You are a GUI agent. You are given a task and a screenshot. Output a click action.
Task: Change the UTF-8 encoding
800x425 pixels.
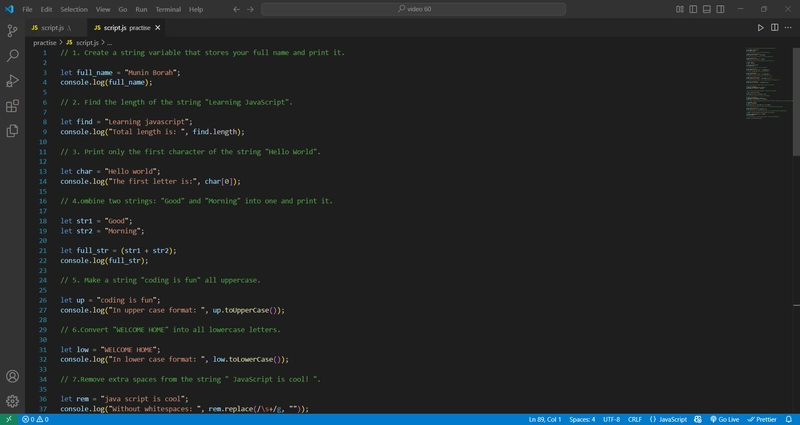pyautogui.click(x=611, y=419)
